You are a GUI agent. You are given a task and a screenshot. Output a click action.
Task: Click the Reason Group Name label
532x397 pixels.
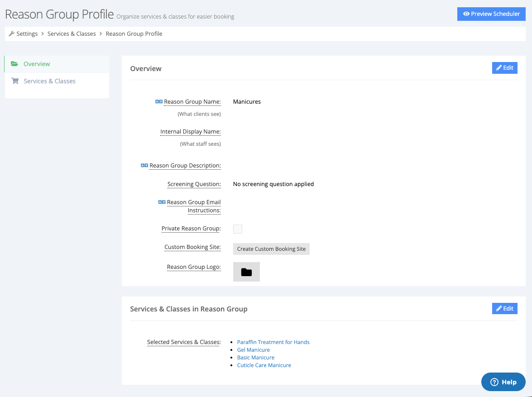pos(192,102)
